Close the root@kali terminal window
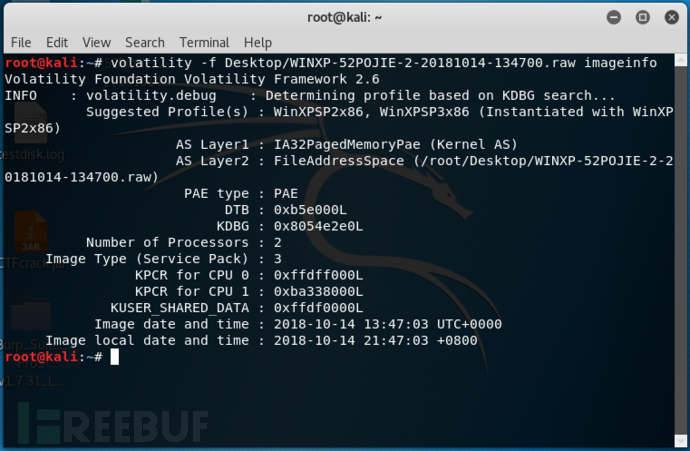This screenshot has width=690, height=451. (672, 18)
